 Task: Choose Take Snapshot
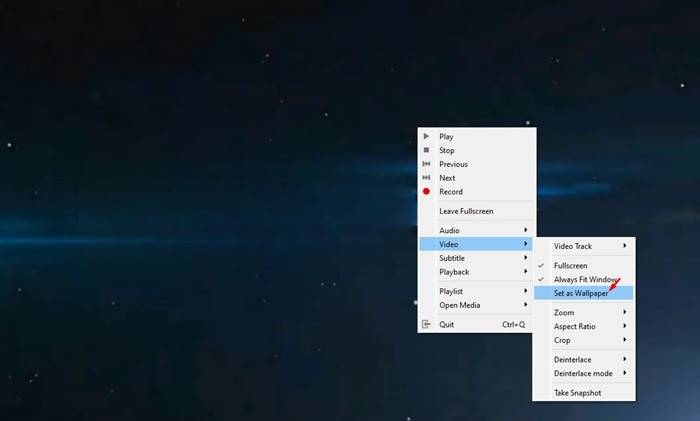click(x=584, y=393)
